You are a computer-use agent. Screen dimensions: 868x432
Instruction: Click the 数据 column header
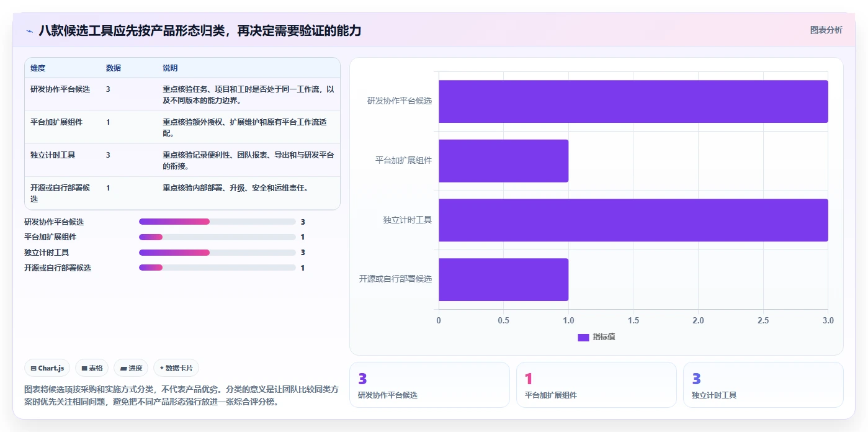[x=114, y=68]
